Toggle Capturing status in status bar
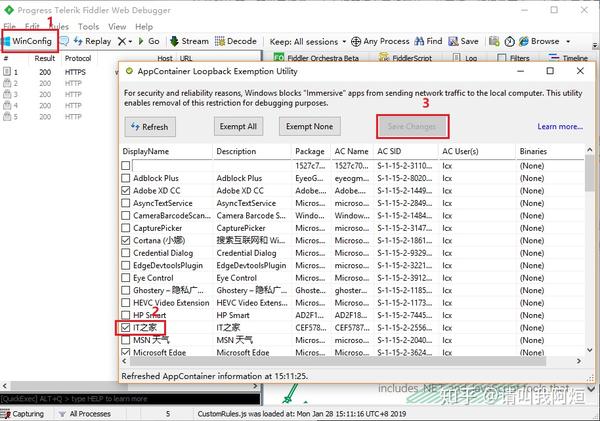The image size is (600, 421). click(23, 414)
